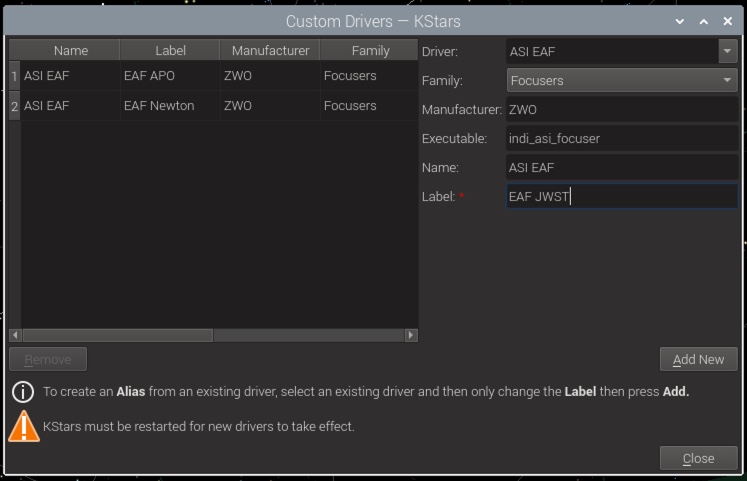Select row header number 2
Screen dimensions: 747x481
pos(15,106)
